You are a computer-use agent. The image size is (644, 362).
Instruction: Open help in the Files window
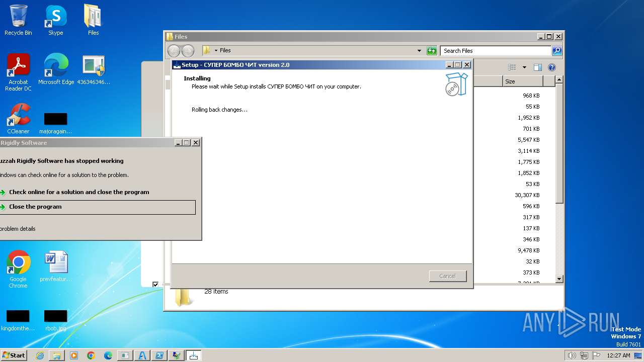click(551, 67)
